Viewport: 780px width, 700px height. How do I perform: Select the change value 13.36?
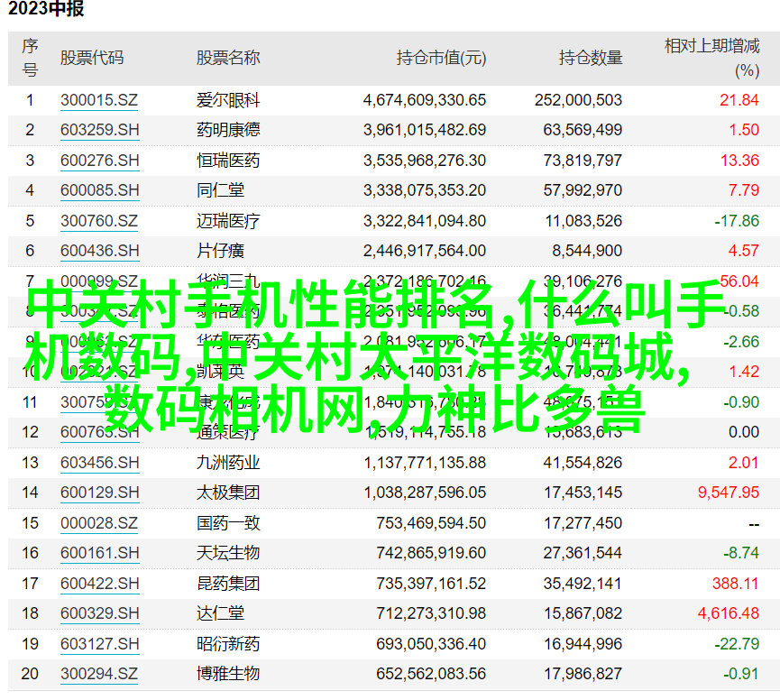[x=739, y=161]
